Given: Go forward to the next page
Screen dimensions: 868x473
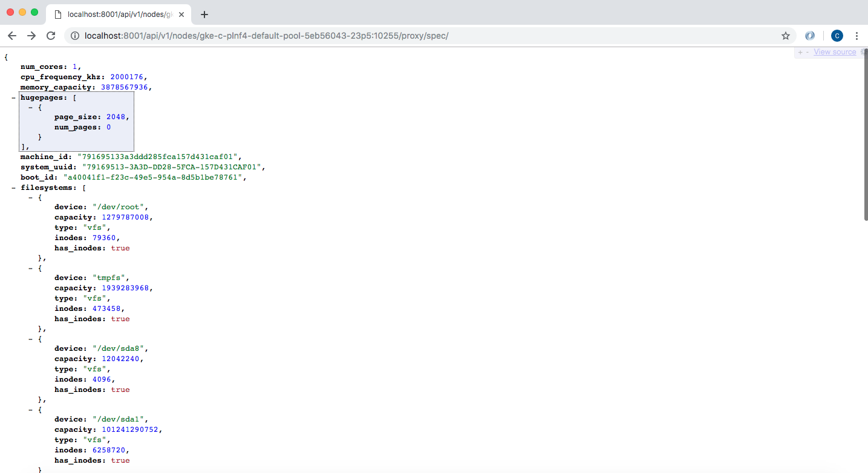Looking at the screenshot, I should click(x=31, y=36).
